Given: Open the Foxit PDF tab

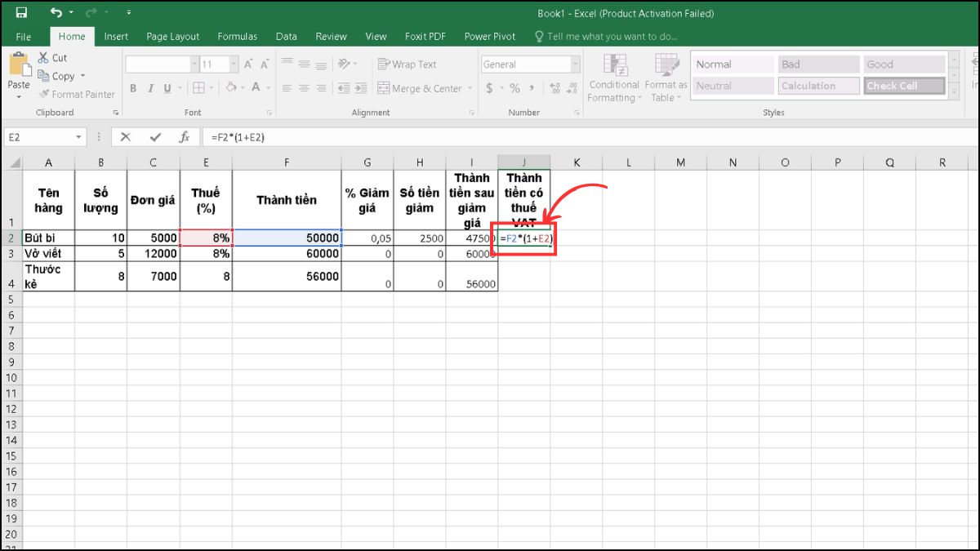Looking at the screenshot, I should click(x=425, y=36).
